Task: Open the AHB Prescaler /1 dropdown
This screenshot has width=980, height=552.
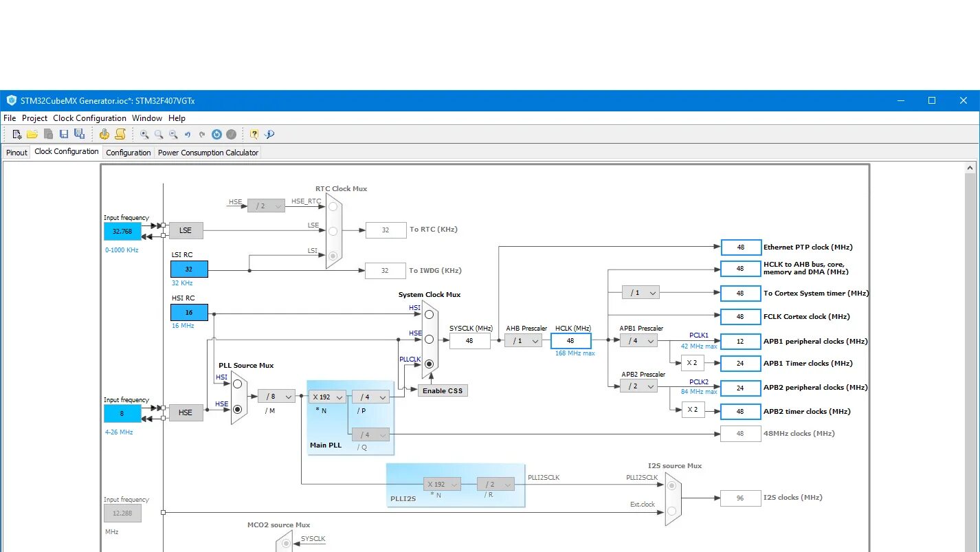Action: [x=524, y=340]
